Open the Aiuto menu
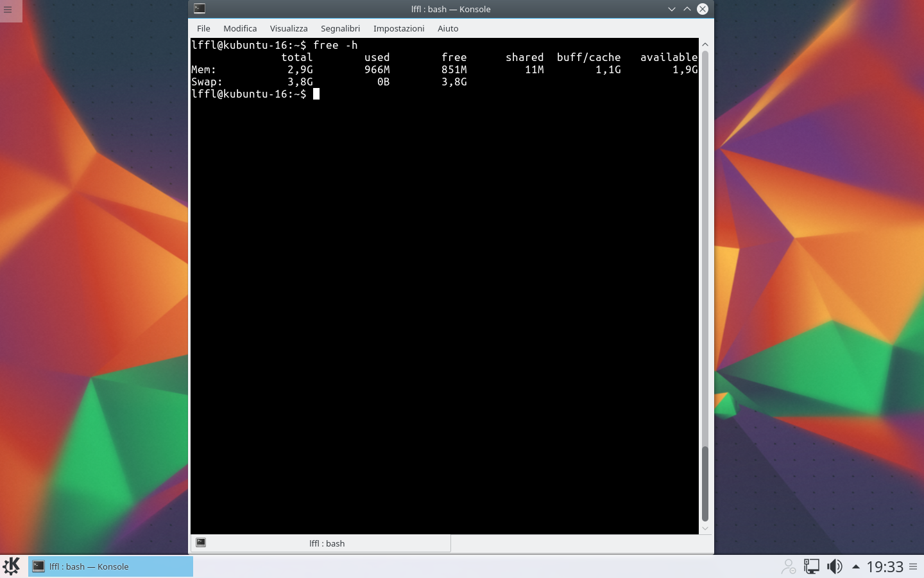 coord(448,28)
